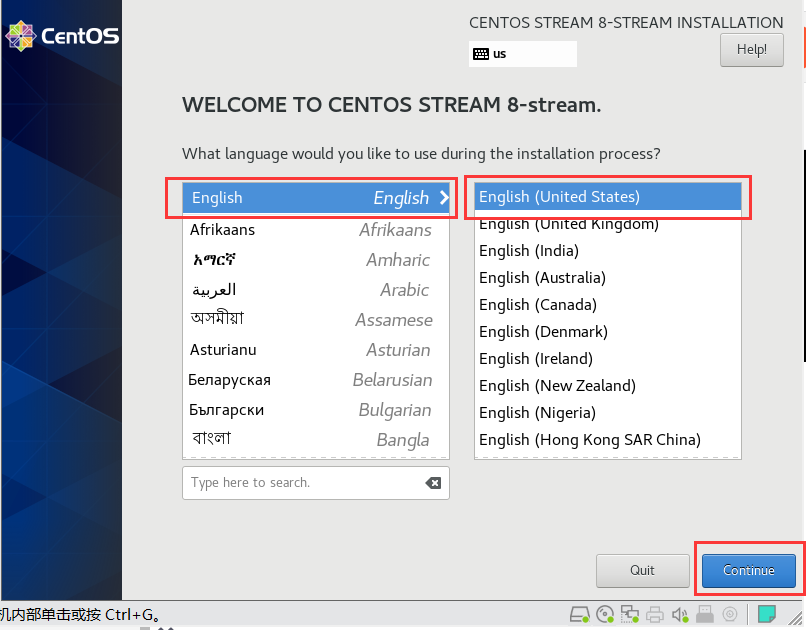Click the CentOS logo in sidebar
Viewport: 806px width, 630px height.
62,35
